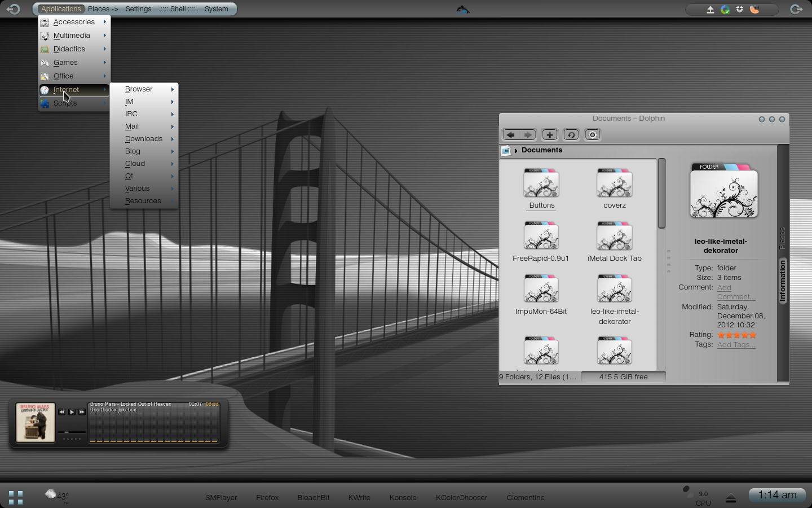Open the Dropbox tray icon
The image size is (812, 508).
coord(740,10)
